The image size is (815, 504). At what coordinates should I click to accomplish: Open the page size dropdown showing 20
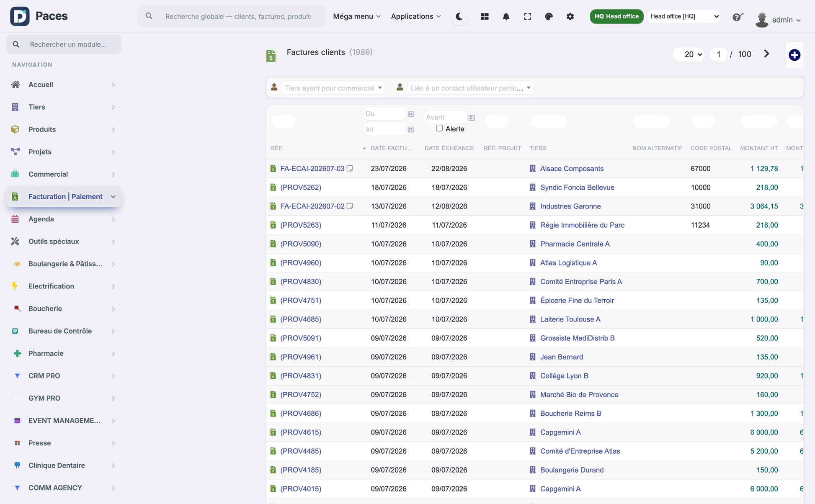pyautogui.click(x=689, y=54)
